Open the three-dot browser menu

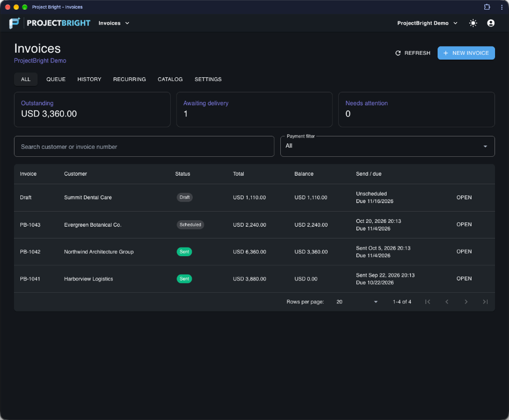501,7
